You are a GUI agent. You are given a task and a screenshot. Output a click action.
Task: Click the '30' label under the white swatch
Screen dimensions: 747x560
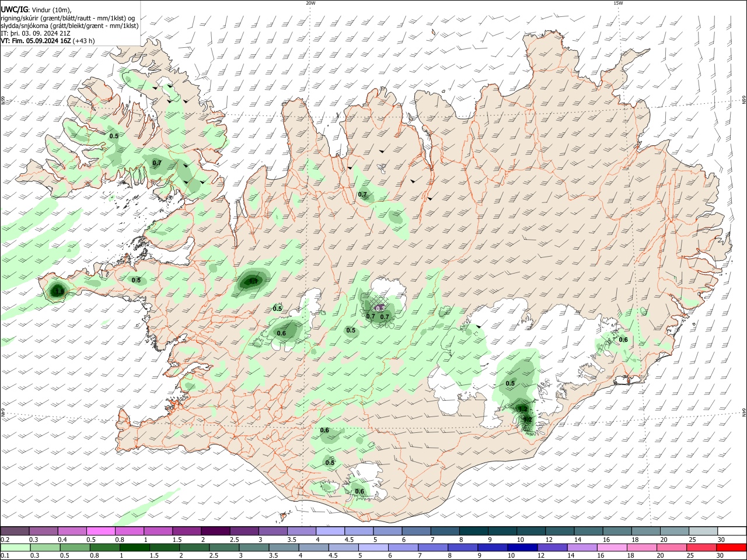[x=721, y=540]
